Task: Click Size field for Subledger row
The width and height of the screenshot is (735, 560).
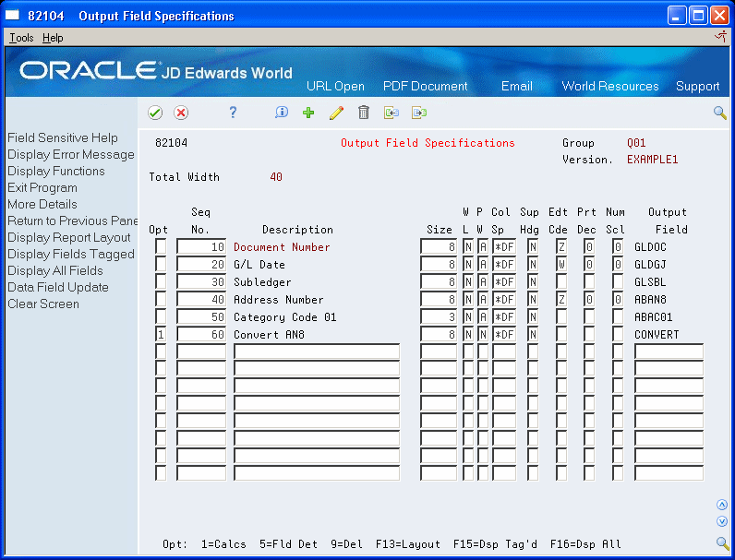Action: tap(439, 282)
